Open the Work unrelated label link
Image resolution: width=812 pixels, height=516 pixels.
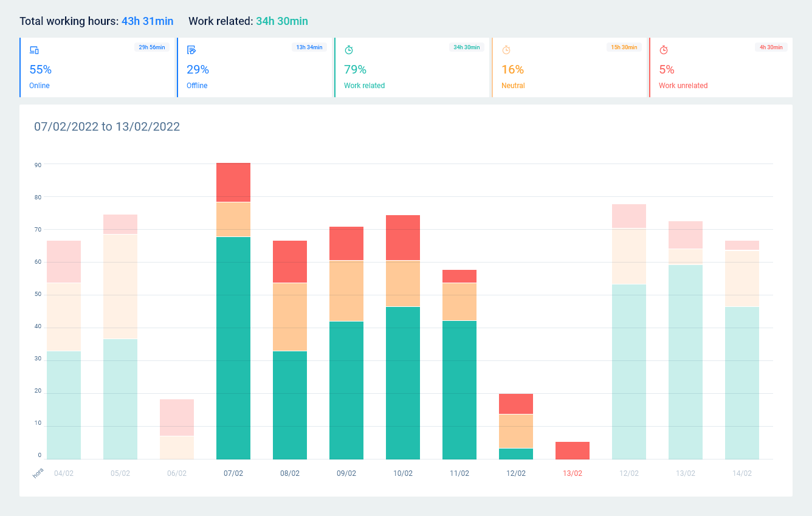coord(683,86)
